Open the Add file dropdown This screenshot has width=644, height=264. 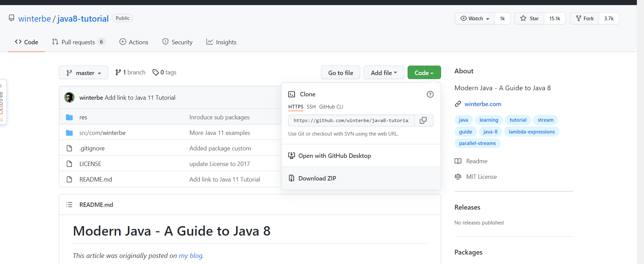tap(384, 73)
